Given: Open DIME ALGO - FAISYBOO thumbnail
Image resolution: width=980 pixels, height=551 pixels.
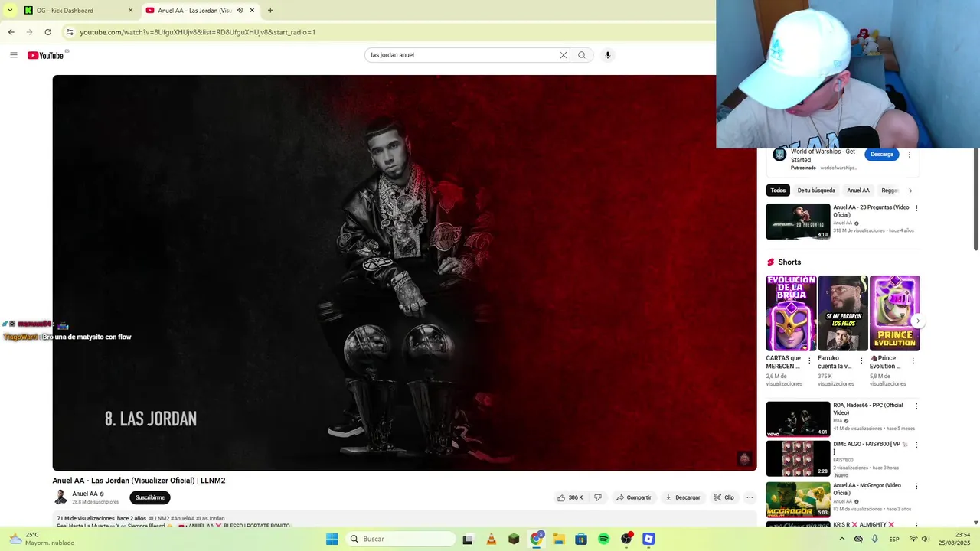Looking at the screenshot, I should point(798,458).
